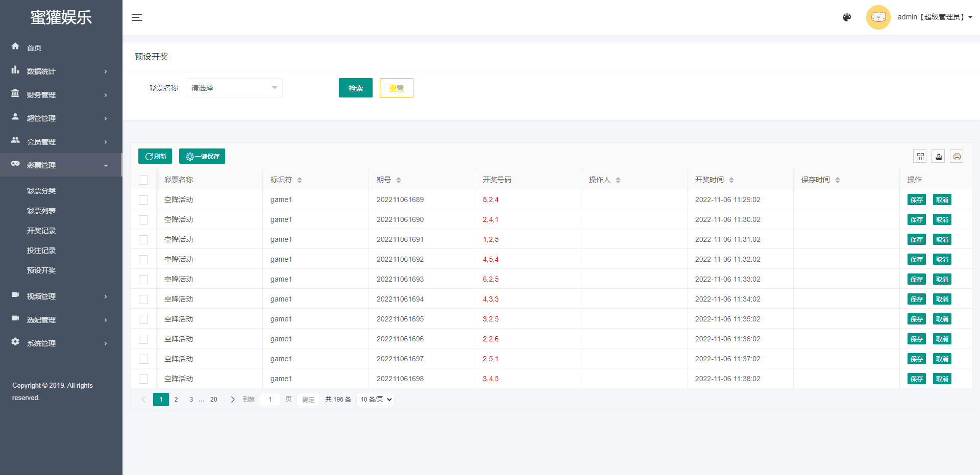Image resolution: width=980 pixels, height=475 pixels.
Task: Click the table print icon
Action: [x=957, y=157]
